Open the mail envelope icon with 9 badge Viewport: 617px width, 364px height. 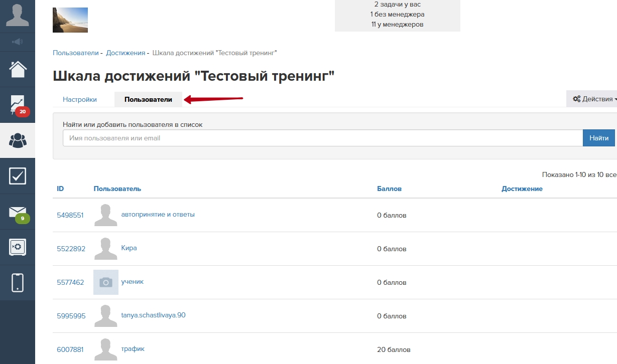[18, 212]
